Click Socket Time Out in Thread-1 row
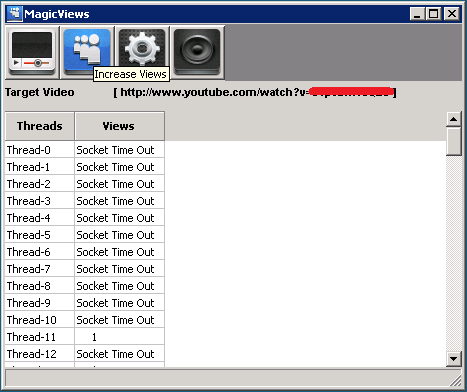The width and height of the screenshot is (467, 392). coord(119,167)
